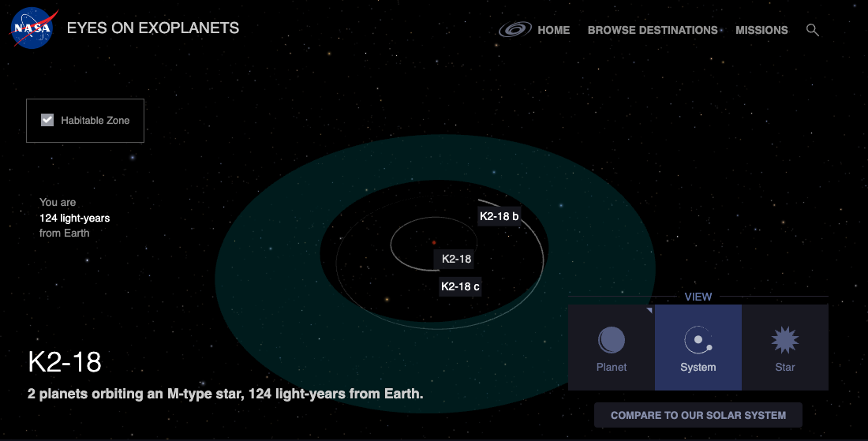Click the Star view starburst icon
Image resolution: width=868 pixels, height=441 pixels.
(x=784, y=340)
